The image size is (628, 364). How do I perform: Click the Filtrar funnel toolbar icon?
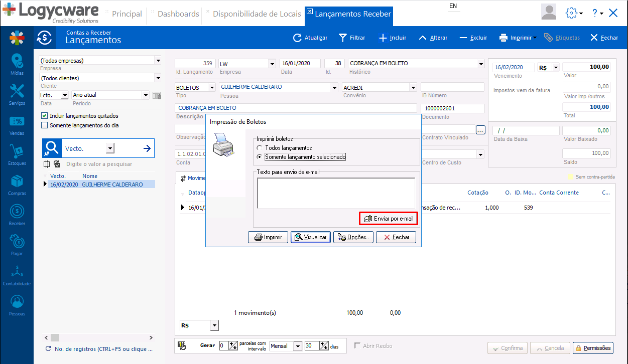343,38
